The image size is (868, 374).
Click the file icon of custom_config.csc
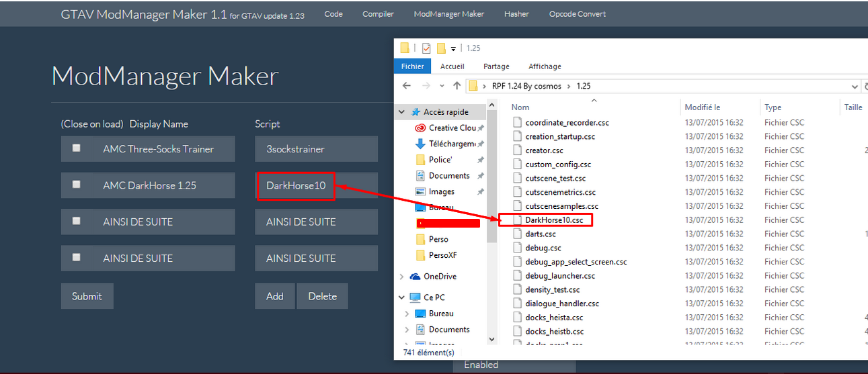pyautogui.click(x=517, y=164)
